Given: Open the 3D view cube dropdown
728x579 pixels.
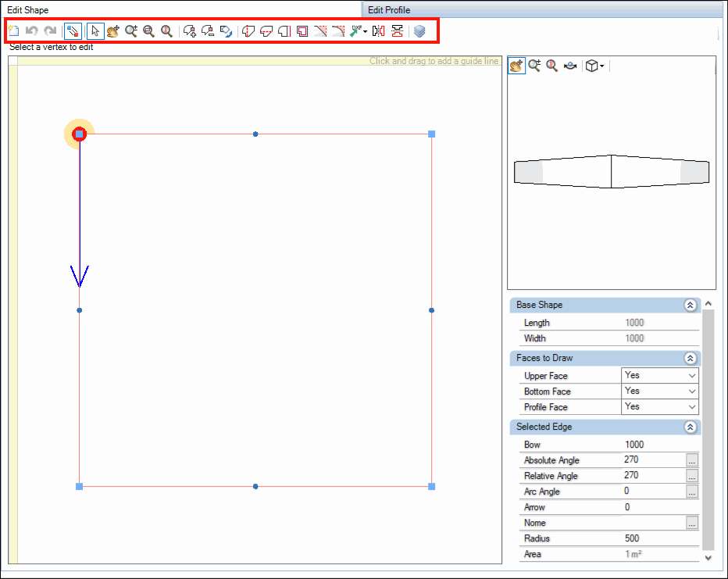Looking at the screenshot, I should [594, 66].
